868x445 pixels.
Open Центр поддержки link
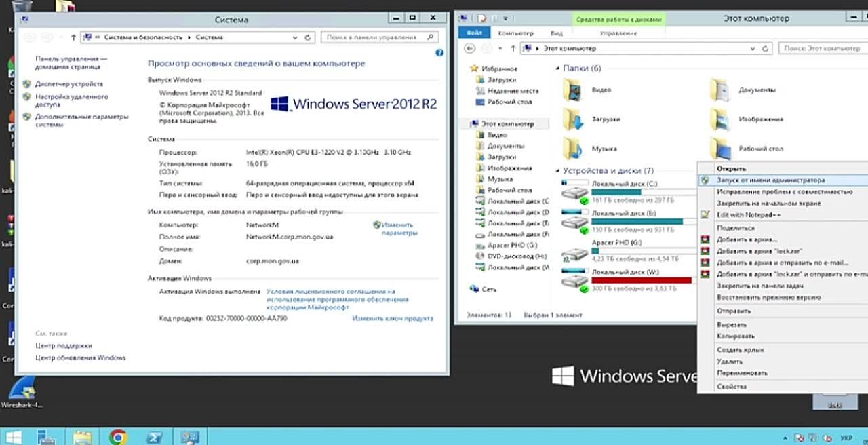[64, 345]
